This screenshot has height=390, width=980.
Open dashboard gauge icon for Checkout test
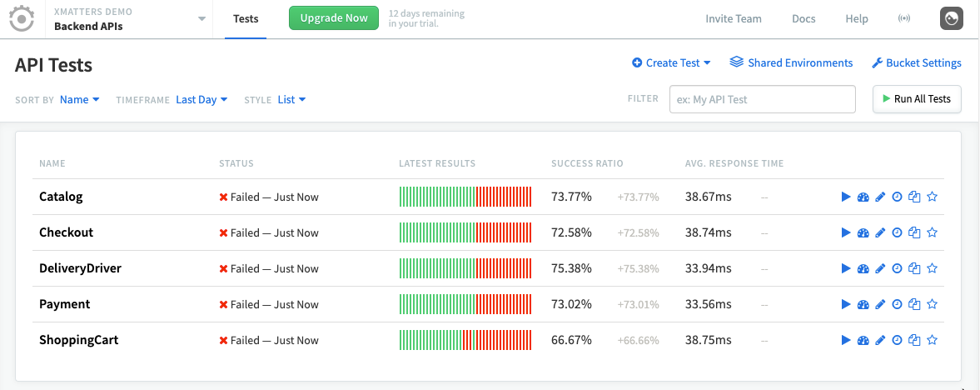click(x=863, y=233)
